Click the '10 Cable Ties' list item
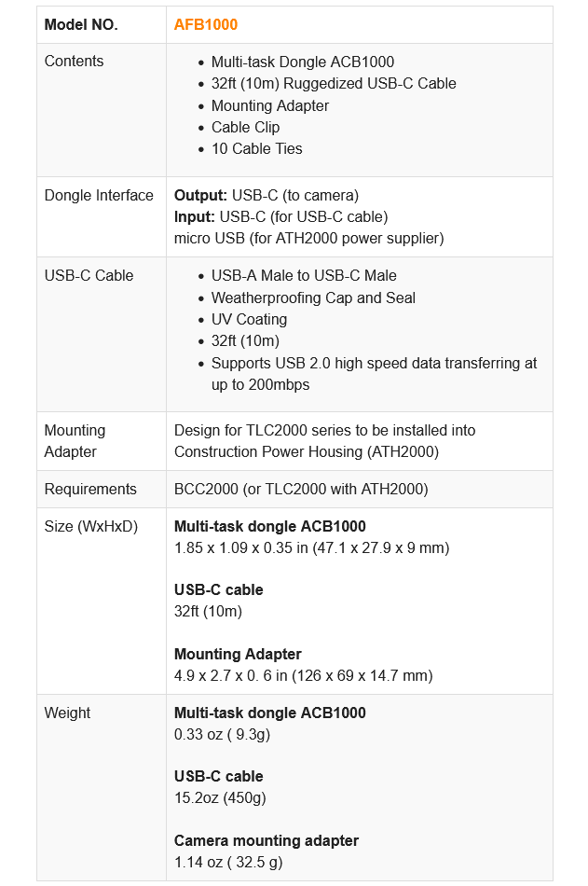The width and height of the screenshot is (588, 886). (256, 148)
